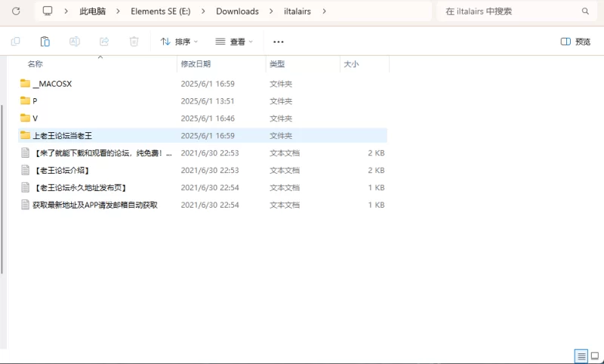The width and height of the screenshot is (604, 364).
Task: Click the date 2025/6/1 16:46
Action: [208, 119]
